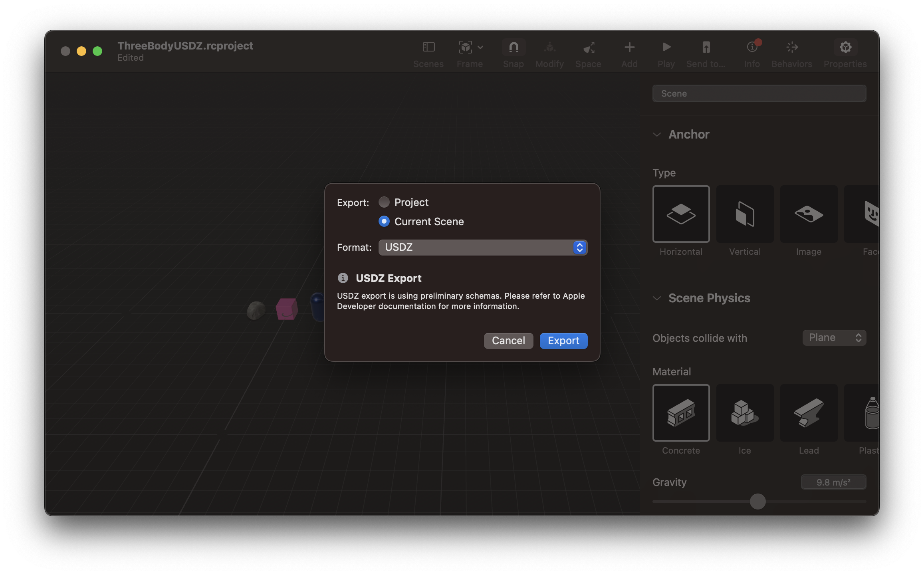Cancel the export dialog

point(508,341)
